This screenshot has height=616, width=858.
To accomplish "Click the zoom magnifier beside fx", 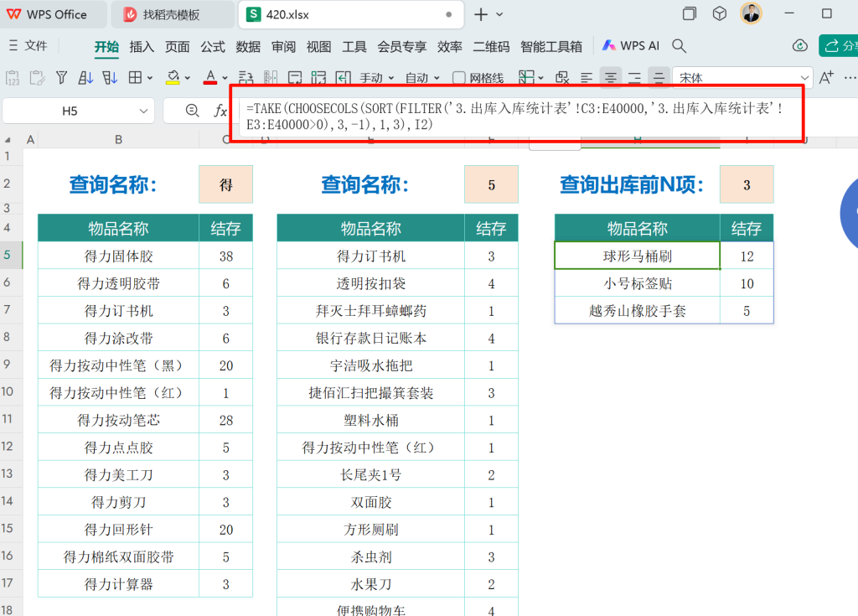I will (192, 111).
